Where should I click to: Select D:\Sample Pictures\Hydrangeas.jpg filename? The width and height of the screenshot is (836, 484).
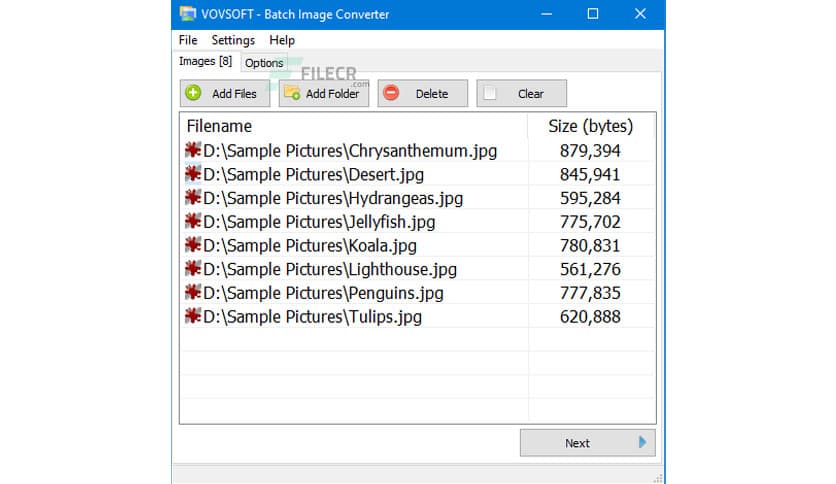[x=333, y=198]
